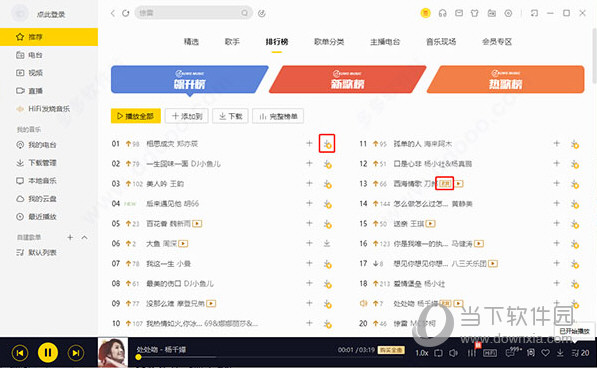Download song 08 最美的伤口
Viewport: 597px width, 368px height.
327,284
